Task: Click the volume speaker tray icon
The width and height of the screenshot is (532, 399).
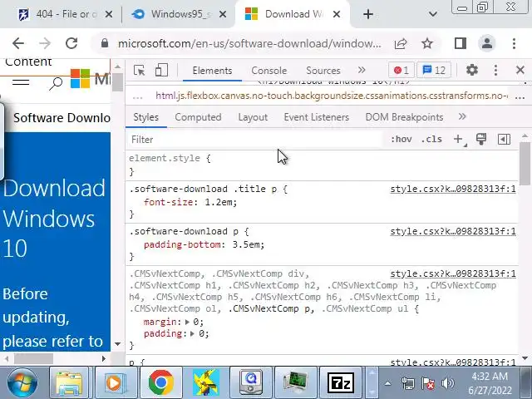Action: tap(447, 384)
